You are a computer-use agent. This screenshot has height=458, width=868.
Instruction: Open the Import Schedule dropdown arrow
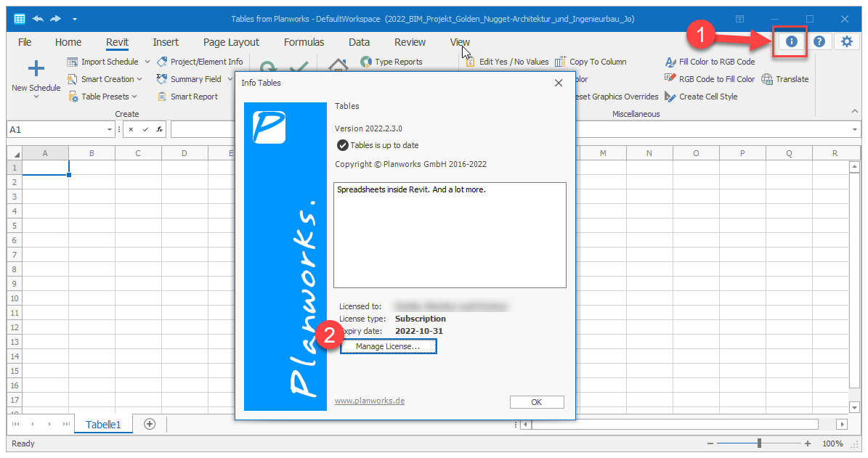[x=147, y=62]
